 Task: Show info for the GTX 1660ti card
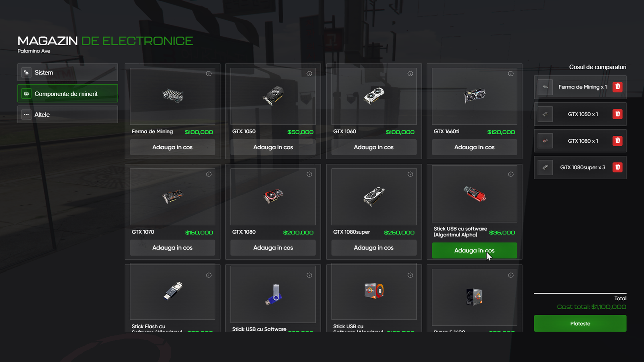click(511, 74)
